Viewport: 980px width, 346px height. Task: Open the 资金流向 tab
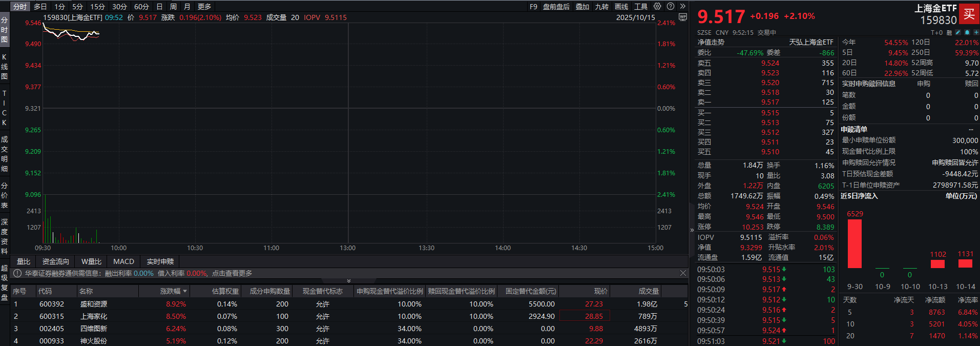55,261
